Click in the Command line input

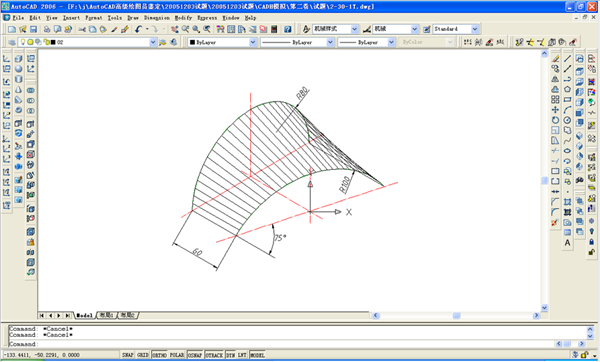282,344
